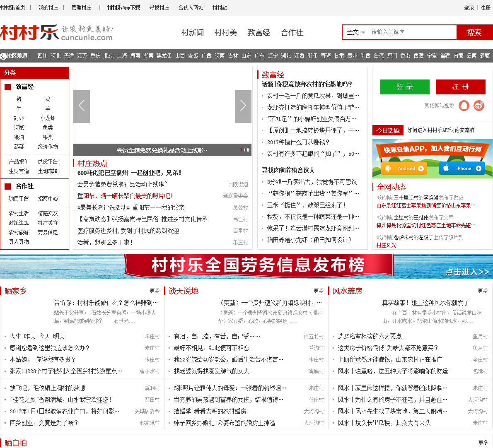Select 北京 in region bar
Image resolution: width=493 pixels, height=448 pixels.
click(109, 55)
